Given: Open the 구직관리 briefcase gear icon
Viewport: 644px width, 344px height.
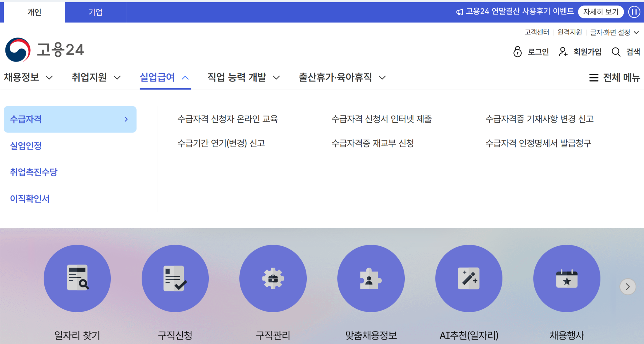Looking at the screenshot, I should pos(273,278).
